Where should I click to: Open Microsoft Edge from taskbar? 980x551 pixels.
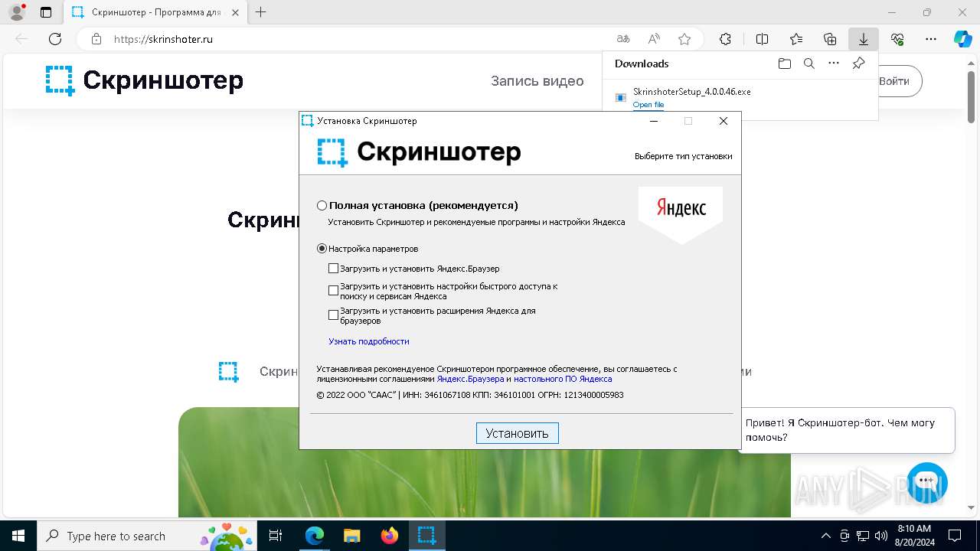[315, 536]
